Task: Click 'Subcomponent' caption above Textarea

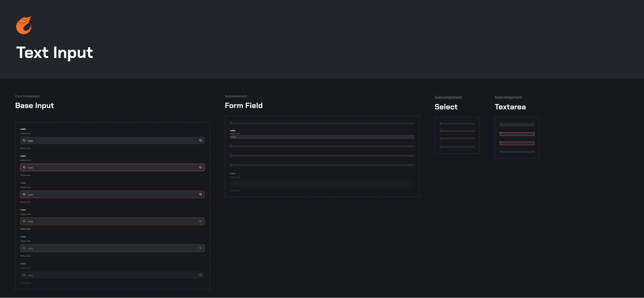Action: click(x=508, y=97)
